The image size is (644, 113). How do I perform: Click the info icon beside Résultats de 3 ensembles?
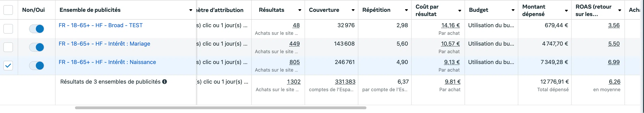tap(165, 82)
